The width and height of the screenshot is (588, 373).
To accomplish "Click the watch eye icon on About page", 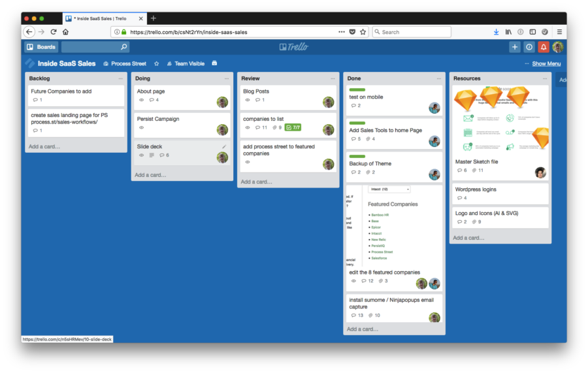I will pos(141,100).
